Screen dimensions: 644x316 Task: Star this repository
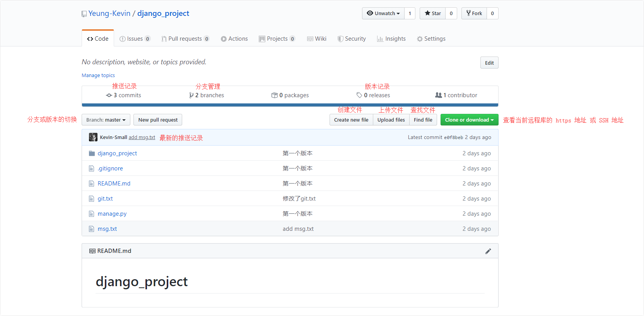(432, 13)
